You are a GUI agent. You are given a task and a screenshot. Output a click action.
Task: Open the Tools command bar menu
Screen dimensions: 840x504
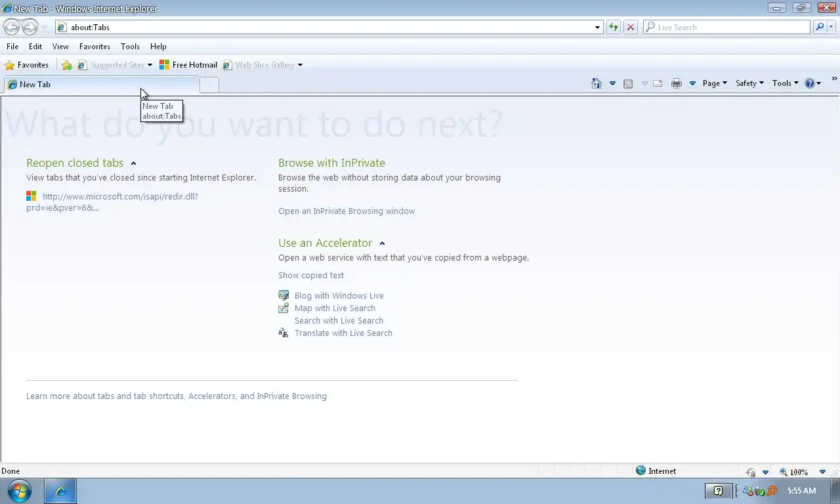[x=786, y=83]
